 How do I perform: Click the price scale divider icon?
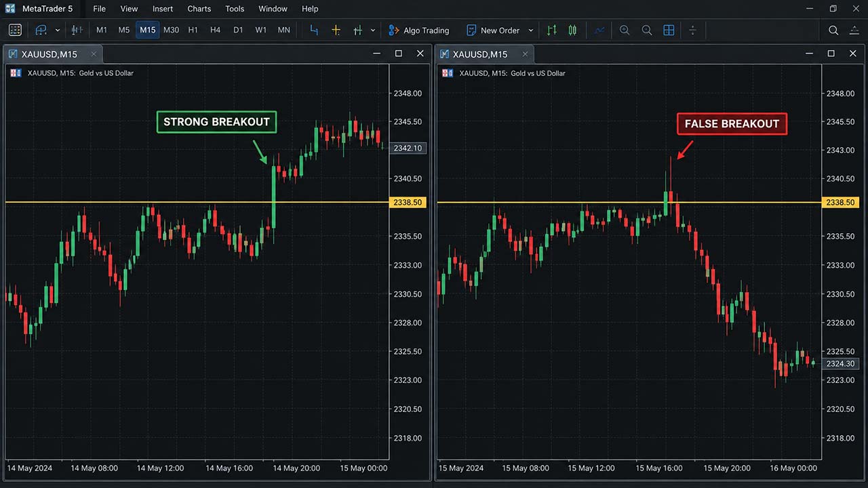pos(692,30)
